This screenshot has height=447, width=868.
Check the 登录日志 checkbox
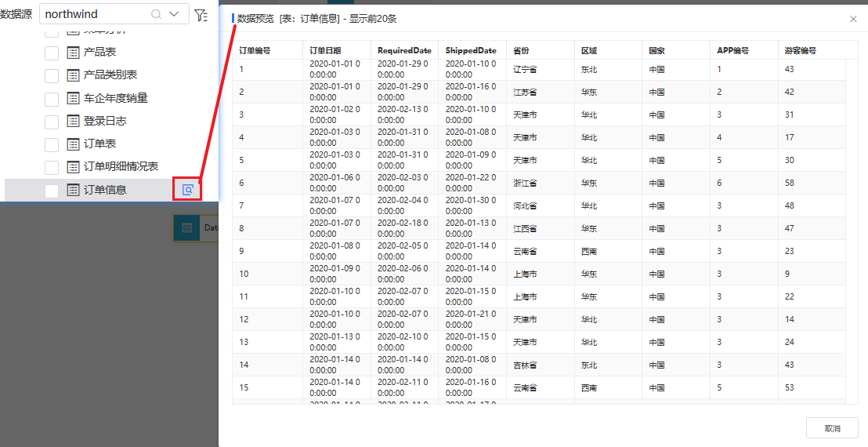pyautogui.click(x=52, y=122)
